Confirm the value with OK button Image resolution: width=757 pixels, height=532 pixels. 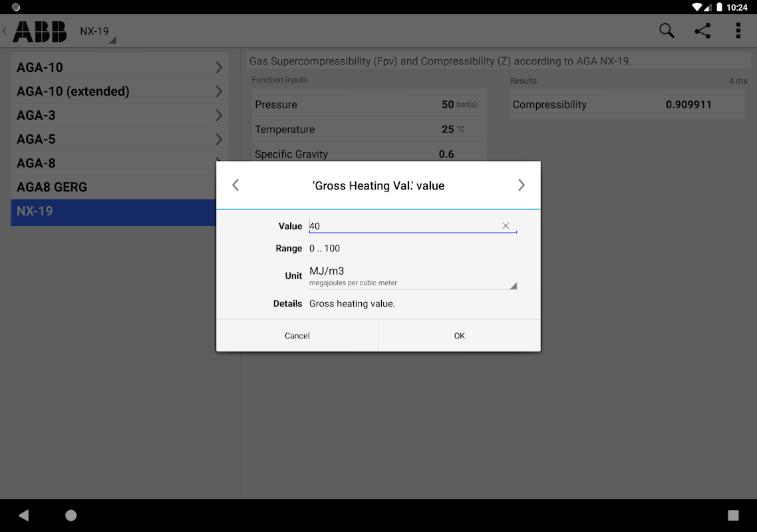click(x=460, y=336)
